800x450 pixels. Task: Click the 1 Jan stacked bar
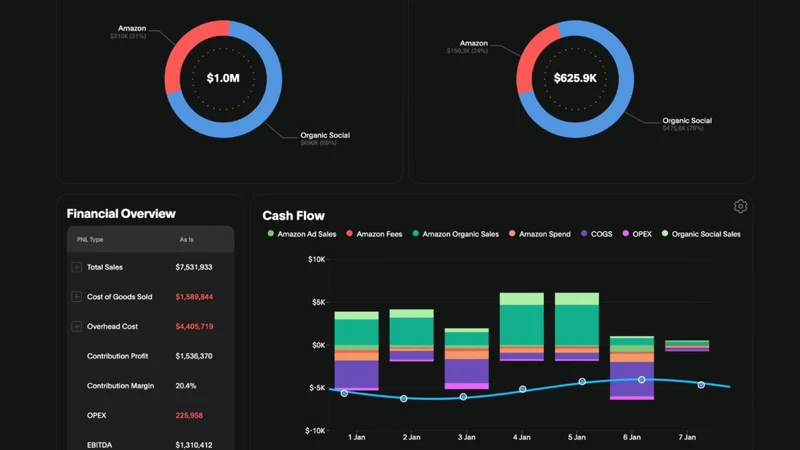click(x=357, y=351)
